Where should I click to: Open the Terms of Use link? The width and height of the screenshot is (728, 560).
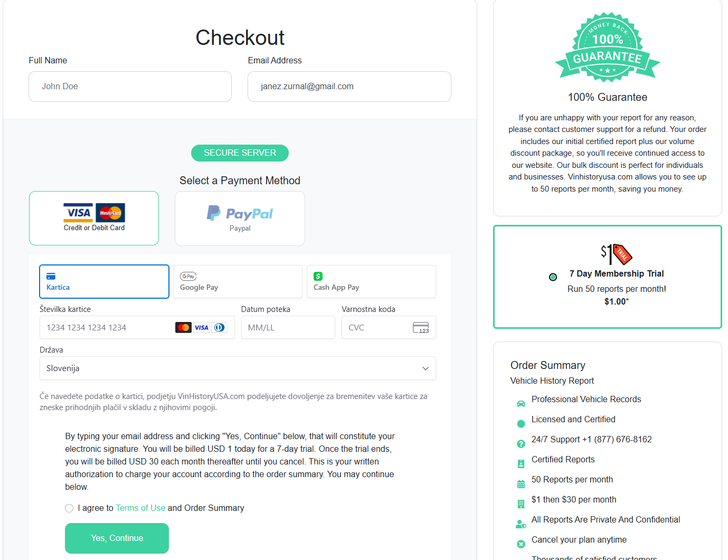tap(140, 508)
